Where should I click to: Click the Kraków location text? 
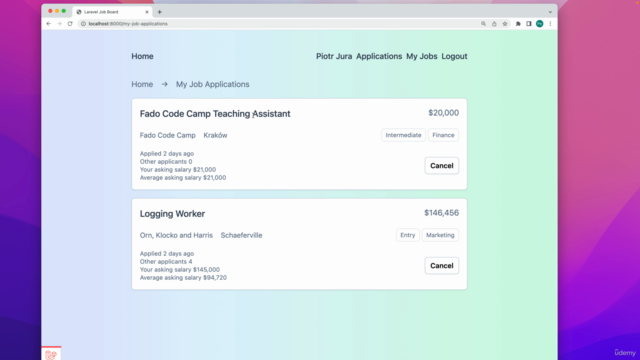pos(216,135)
